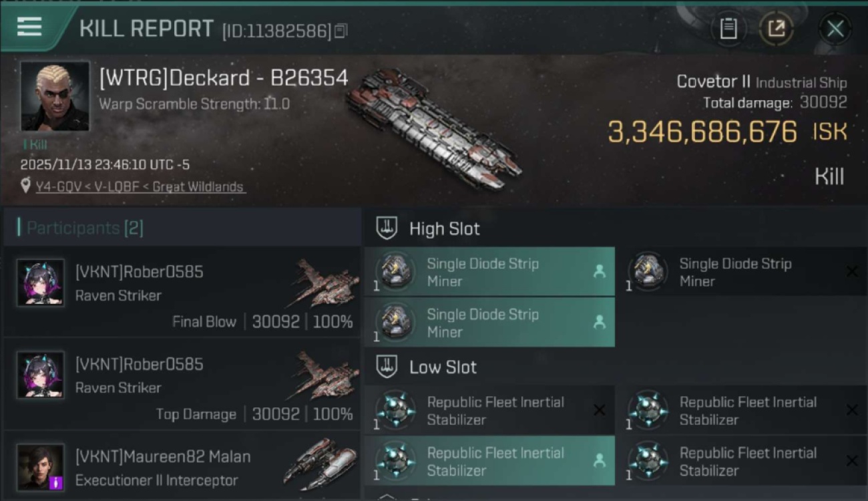Viewport: 868px width, 501px height.
Task: Open the hamburger menu
Action: pyautogui.click(x=29, y=27)
